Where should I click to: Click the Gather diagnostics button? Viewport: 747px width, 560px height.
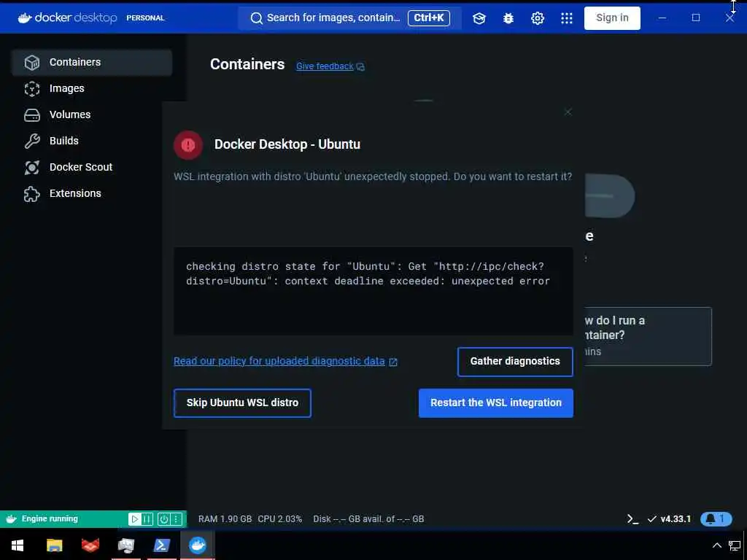515,362
